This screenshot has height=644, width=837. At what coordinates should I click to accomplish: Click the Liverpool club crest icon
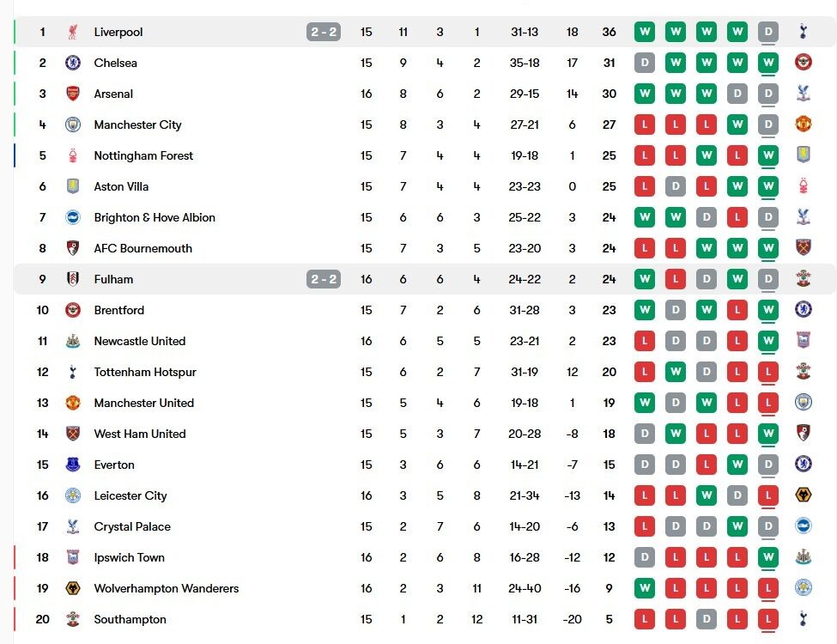click(73, 32)
